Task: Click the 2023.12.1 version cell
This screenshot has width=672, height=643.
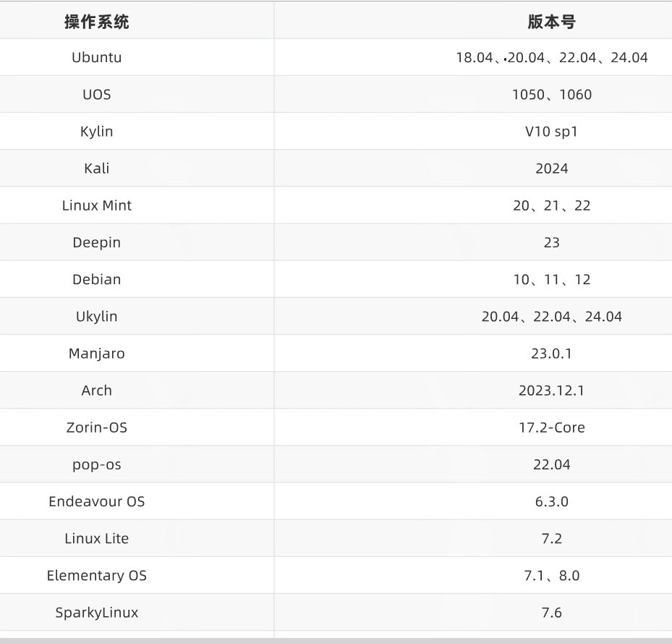Action: point(551,391)
